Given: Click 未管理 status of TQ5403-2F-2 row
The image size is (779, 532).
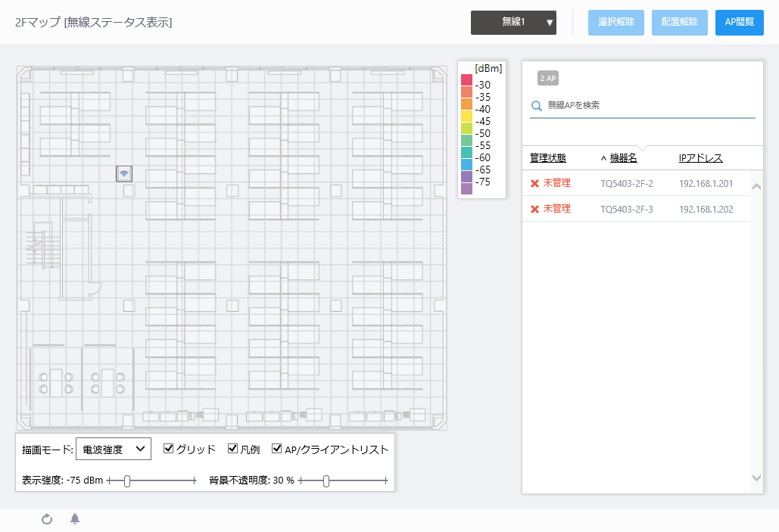Looking at the screenshot, I should [x=557, y=183].
